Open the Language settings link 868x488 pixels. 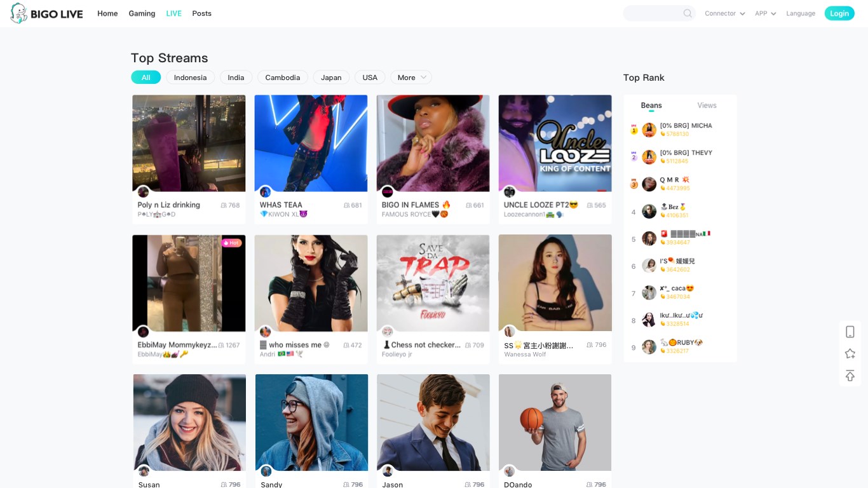click(801, 13)
